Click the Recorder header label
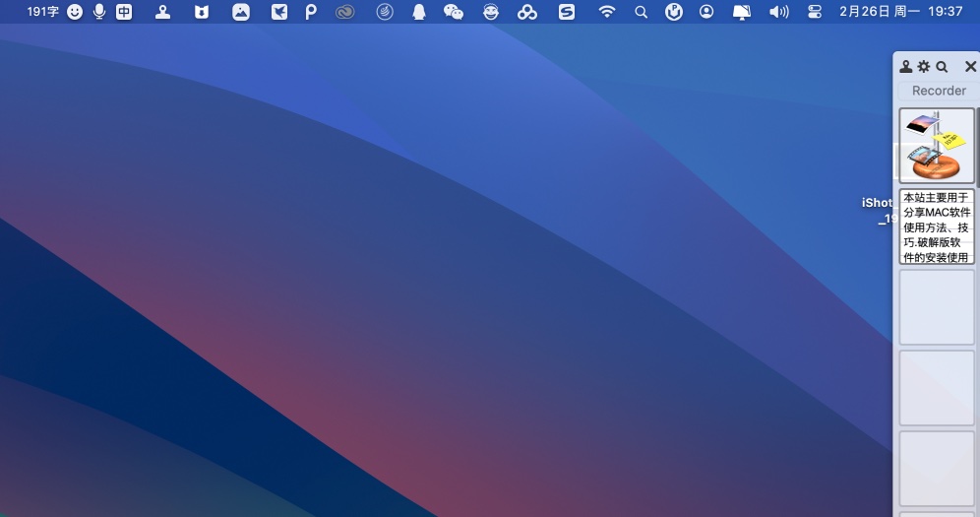Image resolution: width=980 pixels, height=517 pixels. click(x=939, y=91)
